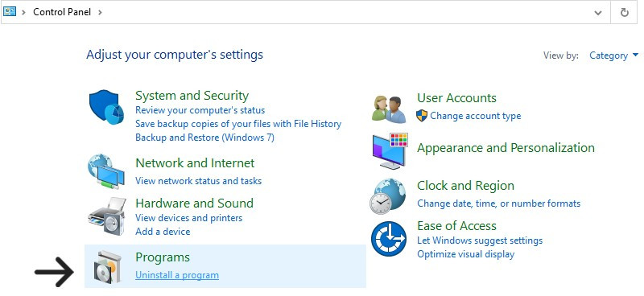Viewport: 644px width, 296px height.
Task: Click the Uninstall a program link
Action: pos(177,275)
